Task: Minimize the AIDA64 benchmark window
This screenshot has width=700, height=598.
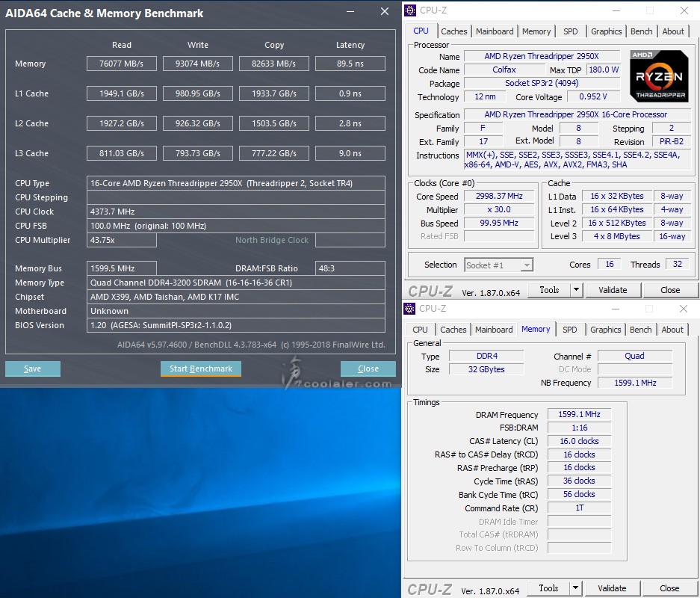Action: pos(350,12)
